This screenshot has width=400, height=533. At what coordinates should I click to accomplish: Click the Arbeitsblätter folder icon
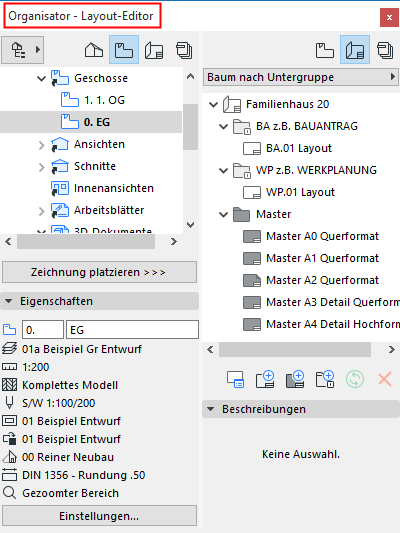pyautogui.click(x=60, y=210)
